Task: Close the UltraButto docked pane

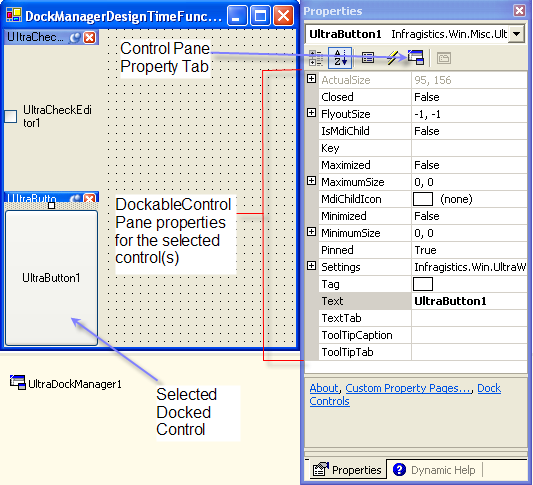Action: click(x=90, y=198)
